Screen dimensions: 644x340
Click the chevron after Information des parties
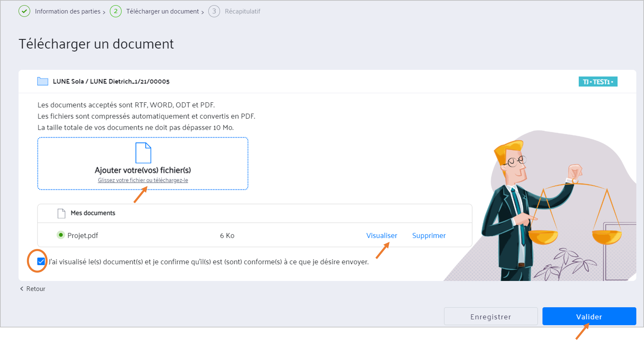(104, 12)
